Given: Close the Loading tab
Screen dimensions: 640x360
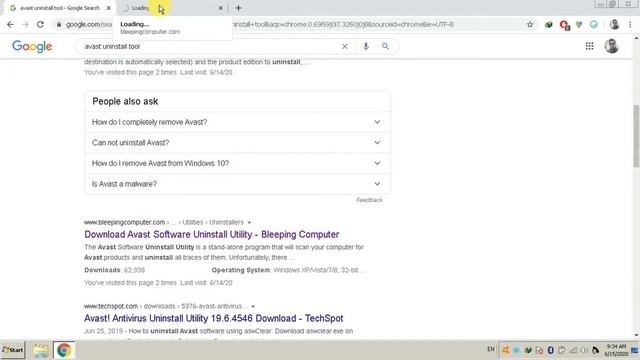Looking at the screenshot, I should pyautogui.click(x=220, y=8).
